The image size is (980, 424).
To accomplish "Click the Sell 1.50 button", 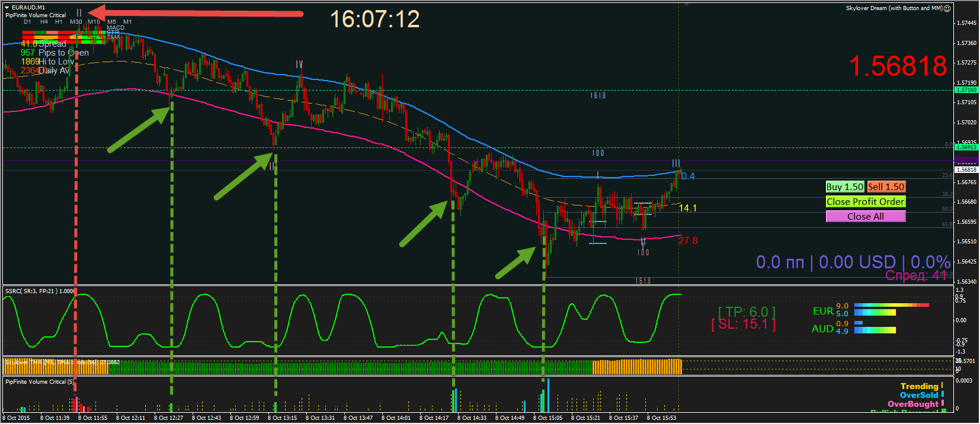I will (x=886, y=187).
